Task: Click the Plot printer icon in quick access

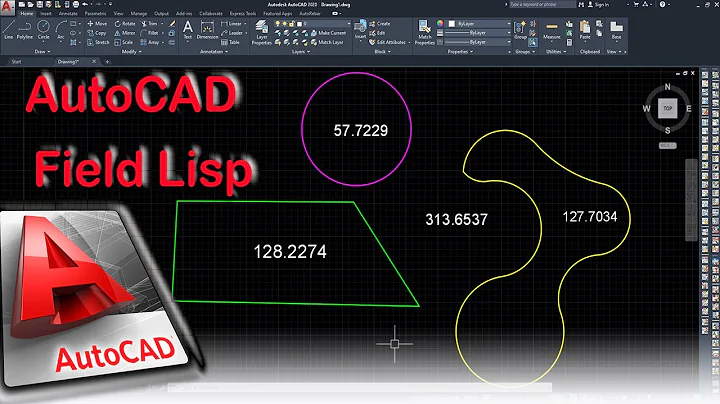Action: coord(75,4)
